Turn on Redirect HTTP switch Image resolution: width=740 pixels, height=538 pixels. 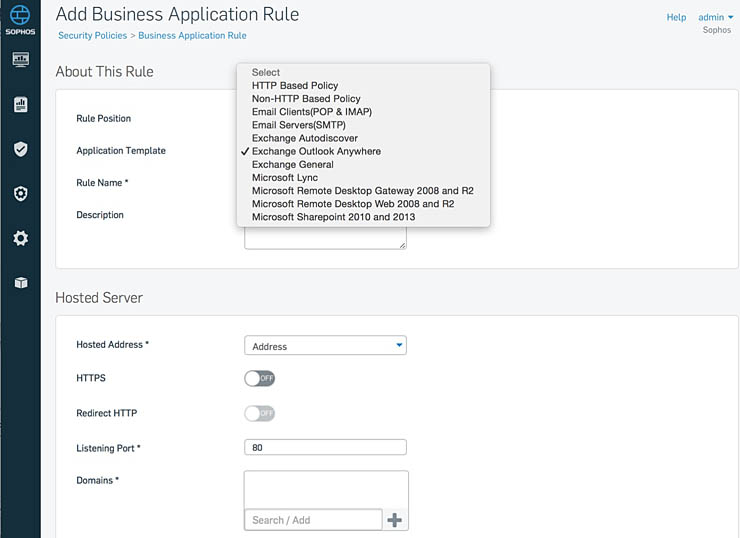click(x=259, y=413)
